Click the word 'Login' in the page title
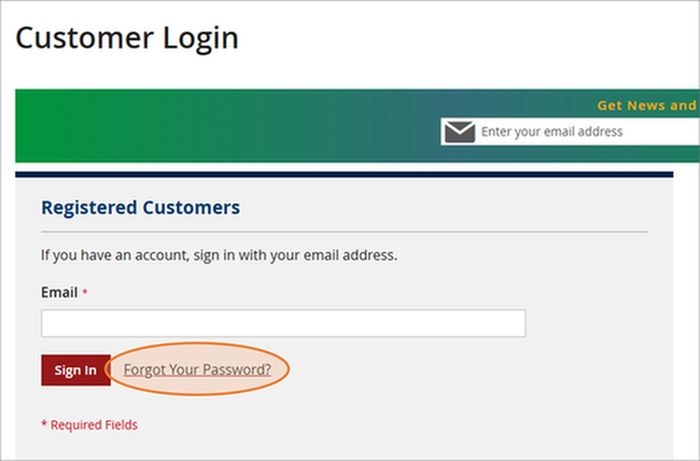700x461 pixels. pos(201,39)
